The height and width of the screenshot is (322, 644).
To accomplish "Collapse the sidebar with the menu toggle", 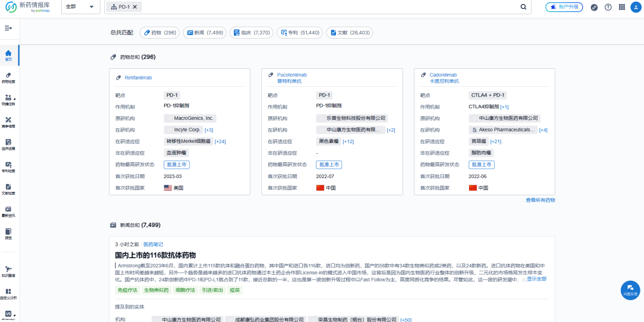I will click(x=8, y=28).
